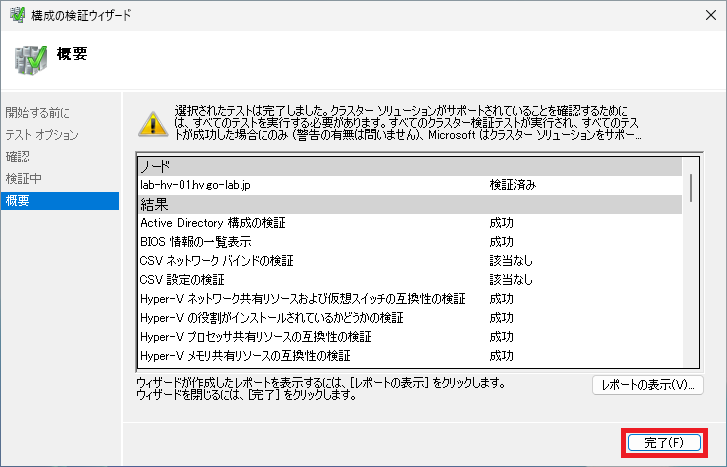727x467 pixels.
Task: Click 成功 result for BIOS 情報の一覧表示
Action: (x=501, y=242)
